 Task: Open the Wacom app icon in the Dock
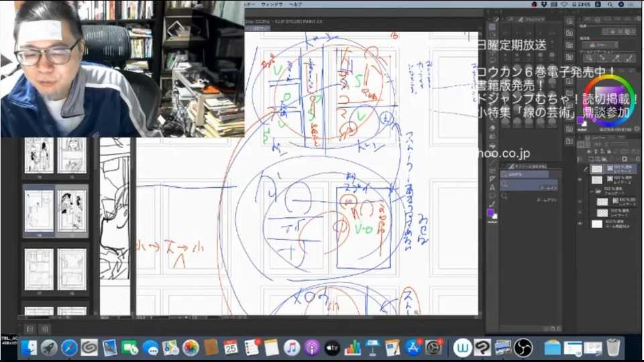(x=462, y=348)
